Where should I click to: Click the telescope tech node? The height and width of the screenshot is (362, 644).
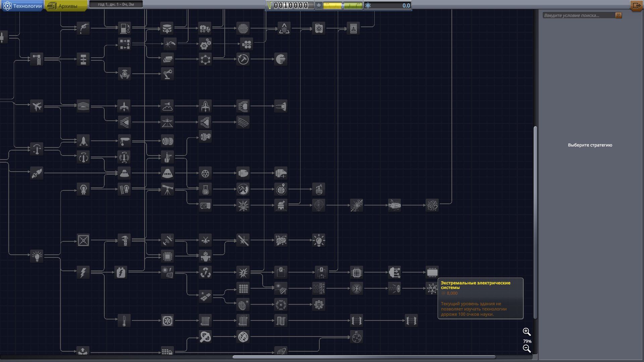pyautogui.click(x=167, y=189)
